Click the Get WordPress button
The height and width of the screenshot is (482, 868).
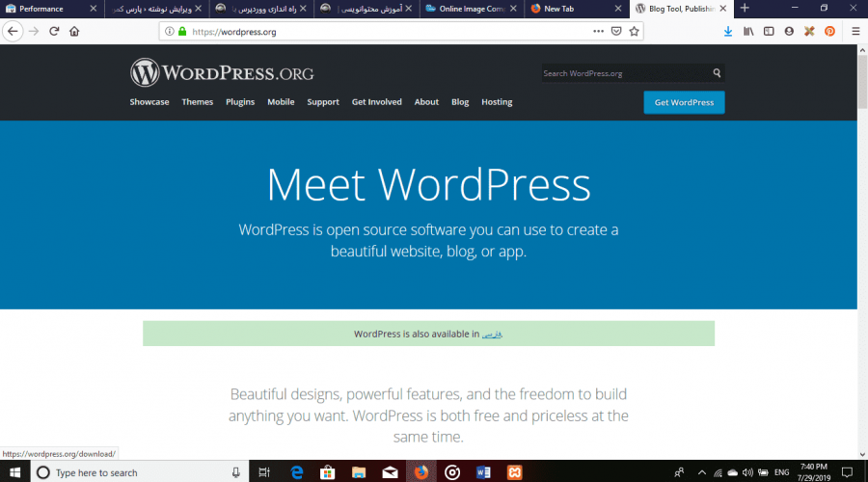pos(684,102)
